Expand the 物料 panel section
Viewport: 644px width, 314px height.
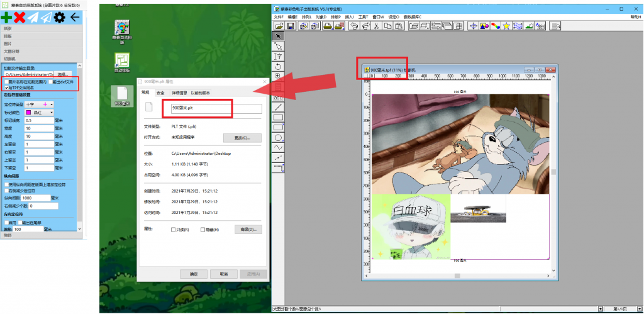(41, 235)
